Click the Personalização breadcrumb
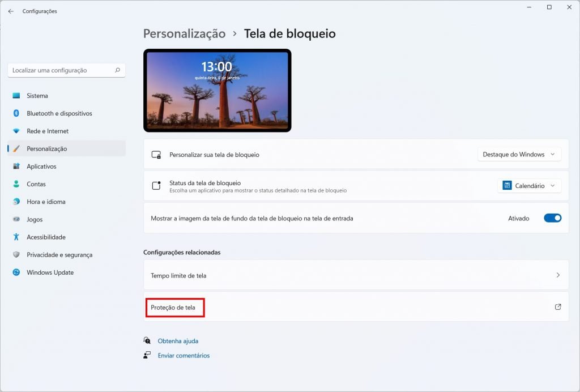 (184, 34)
